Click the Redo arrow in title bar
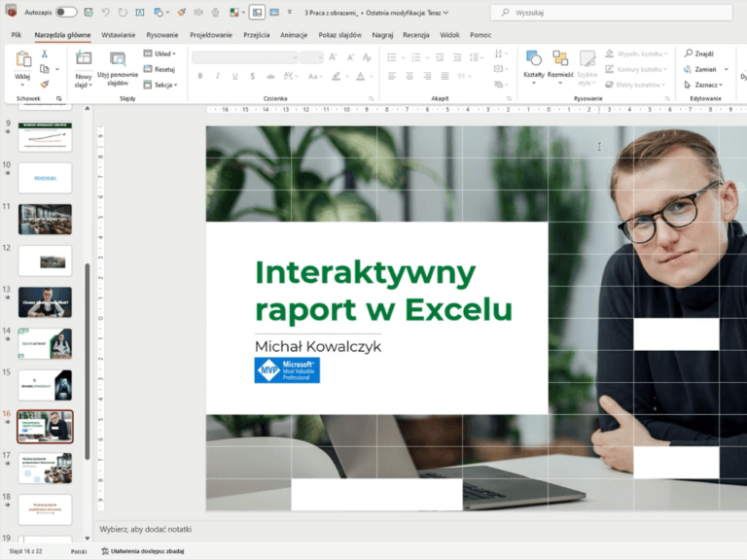The width and height of the screenshot is (747, 560). [123, 13]
